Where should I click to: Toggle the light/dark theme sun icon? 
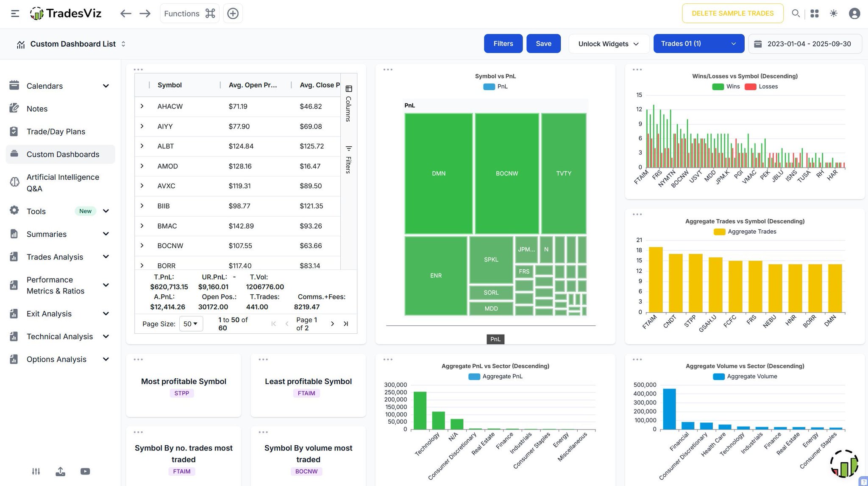pos(833,14)
